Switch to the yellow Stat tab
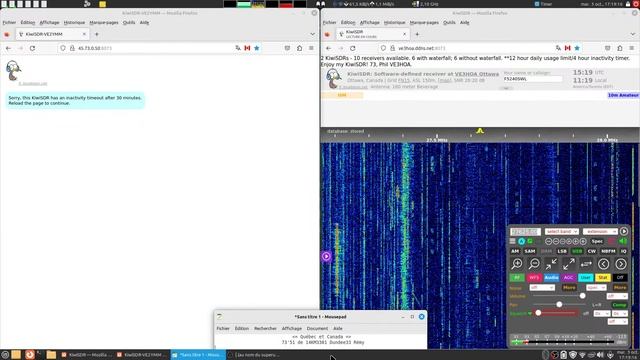The height and width of the screenshot is (360, 640). (x=602, y=278)
